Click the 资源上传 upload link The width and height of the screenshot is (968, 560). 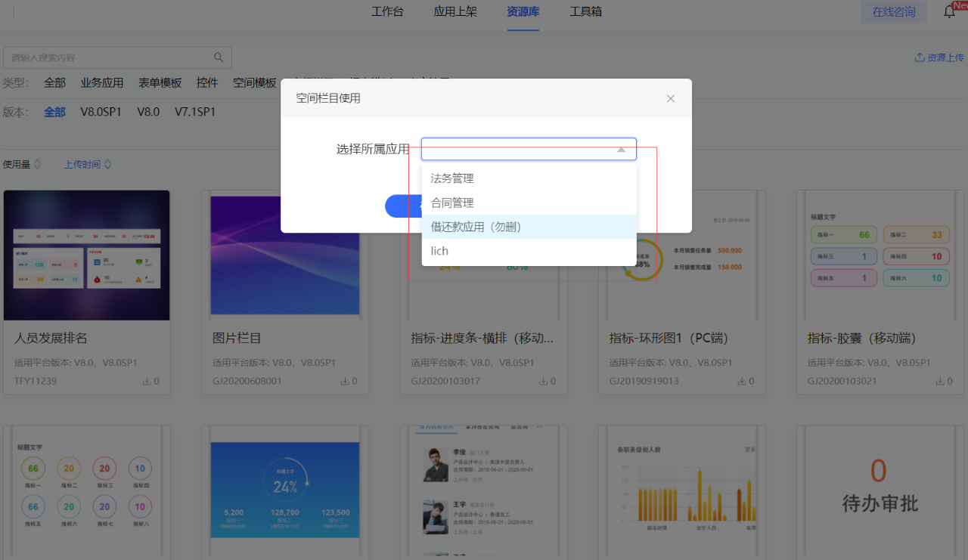(939, 57)
